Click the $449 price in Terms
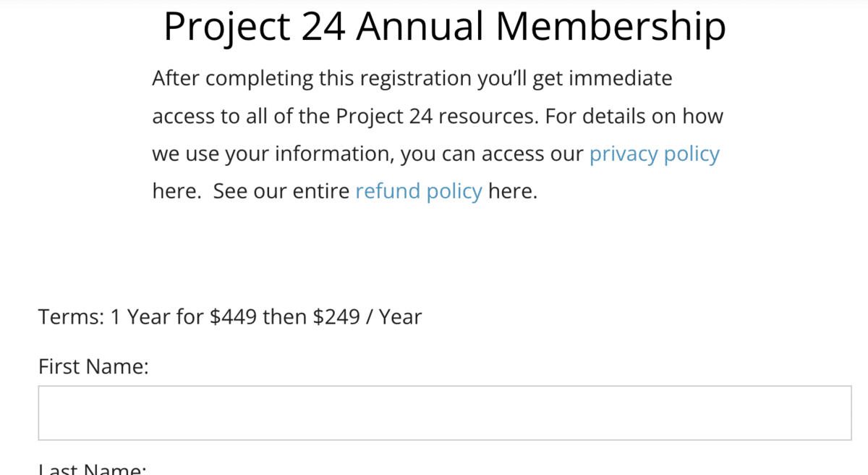This screenshot has height=475, width=868. tap(233, 317)
